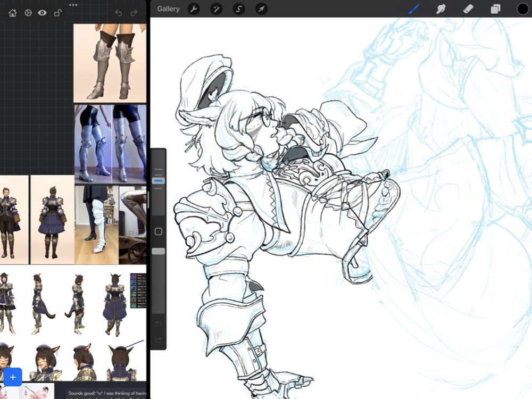Tap the Procreate sidebar redo arrow

coord(158,339)
